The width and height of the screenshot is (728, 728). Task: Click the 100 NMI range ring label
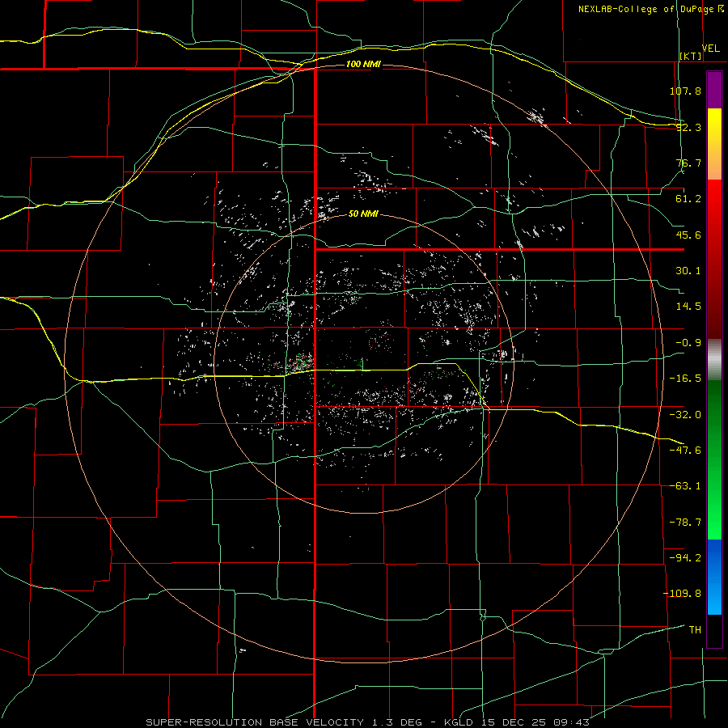(363, 64)
